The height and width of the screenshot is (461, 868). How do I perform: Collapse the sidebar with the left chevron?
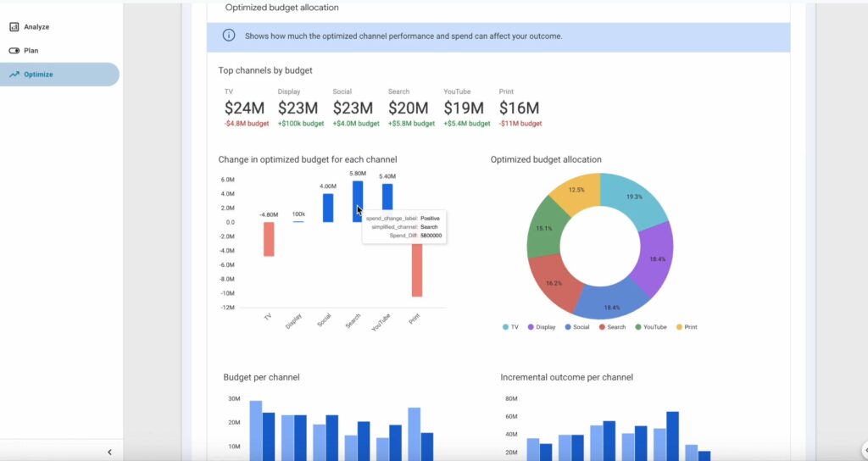pyautogui.click(x=109, y=453)
